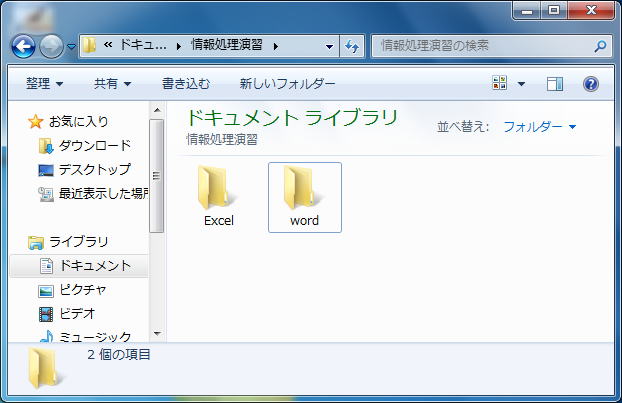The height and width of the screenshot is (403, 622).
Task: Click the ビデオ filmstrip icon
Action: pos(46,315)
